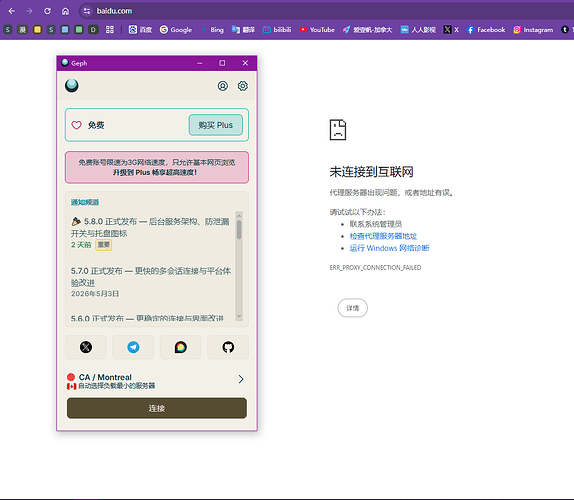The height and width of the screenshot is (500, 574).
Task: Click the red status dot by CA / Montreal
Action: [71, 377]
